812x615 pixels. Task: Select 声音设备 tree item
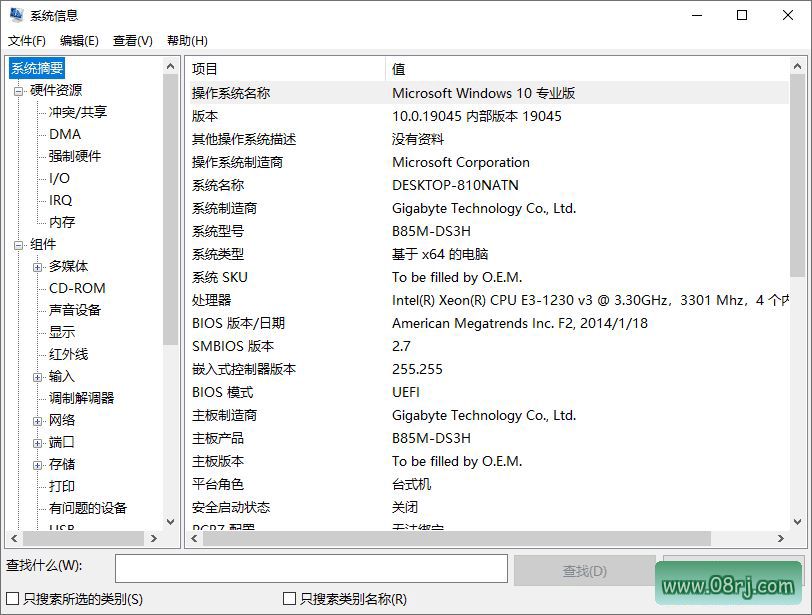click(x=75, y=310)
